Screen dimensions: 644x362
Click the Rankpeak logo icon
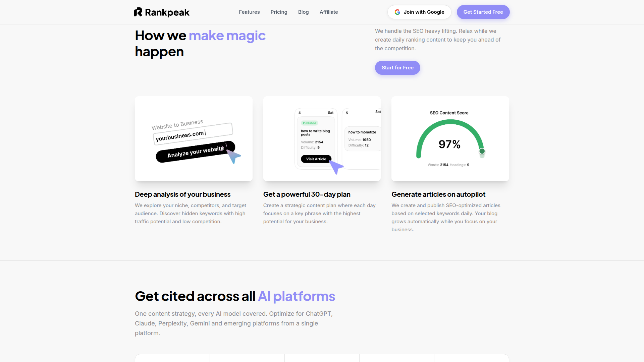coord(138,12)
